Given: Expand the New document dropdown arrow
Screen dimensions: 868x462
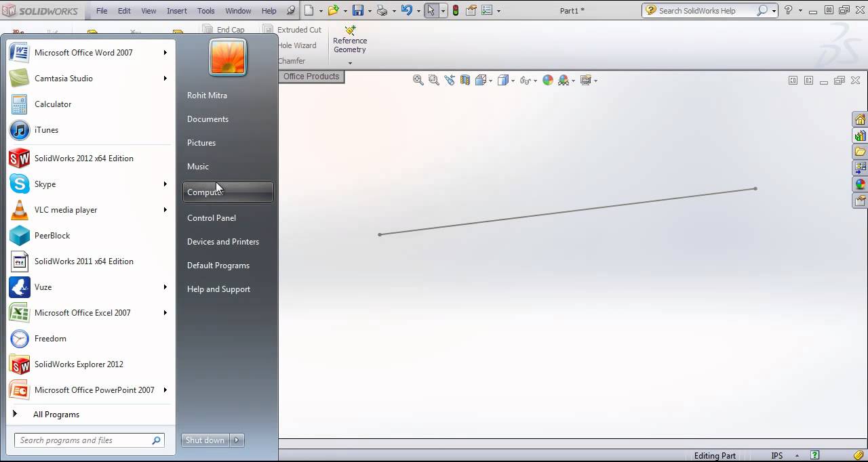Looking at the screenshot, I should click(x=321, y=11).
